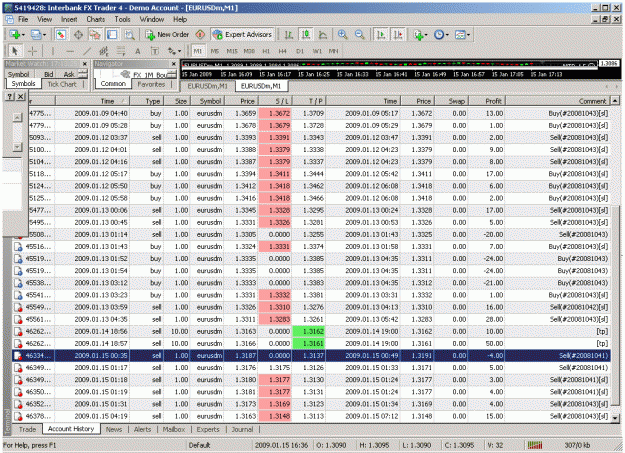Screen dimensions: 625x453
Task: Toggle chart Auto Scroll
Action: pyautogui.click(x=381, y=35)
